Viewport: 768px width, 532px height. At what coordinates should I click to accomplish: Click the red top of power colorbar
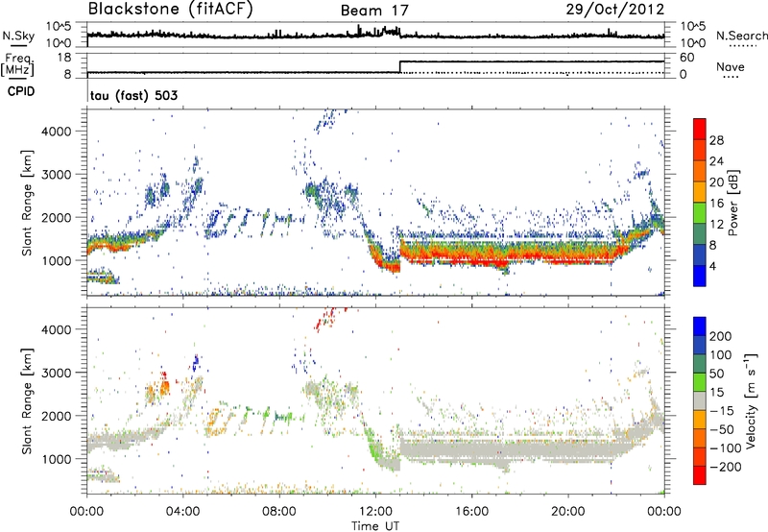700,129
